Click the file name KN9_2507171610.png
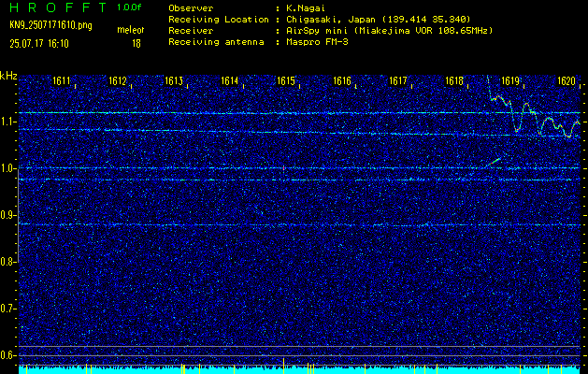The height and width of the screenshot is (374, 588). point(50,25)
